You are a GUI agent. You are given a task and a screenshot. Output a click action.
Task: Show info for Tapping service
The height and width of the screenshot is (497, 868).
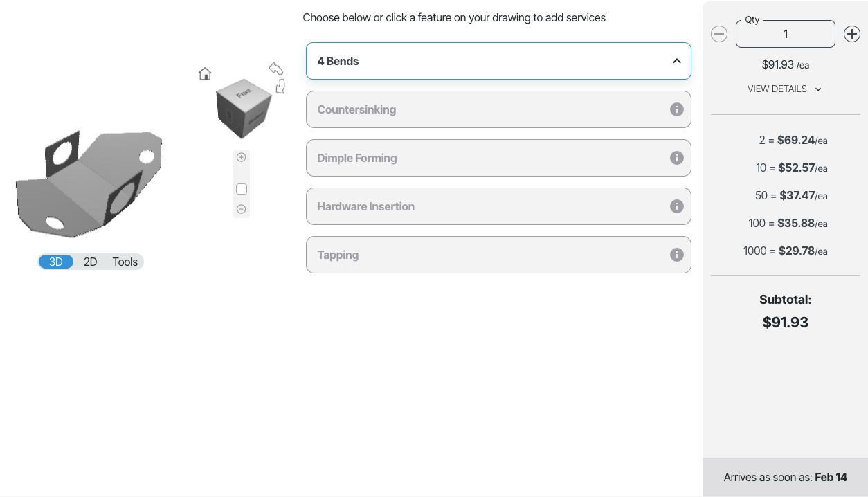pyautogui.click(x=677, y=255)
